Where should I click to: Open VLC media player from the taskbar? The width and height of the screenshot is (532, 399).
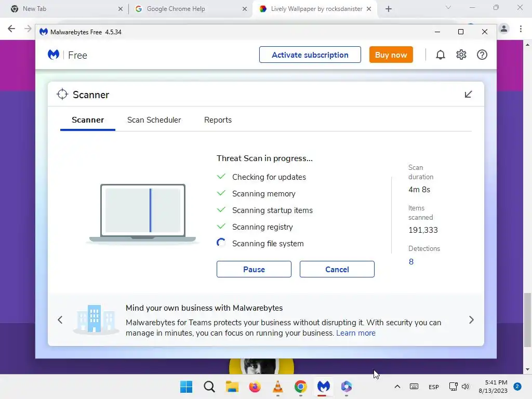click(x=277, y=387)
